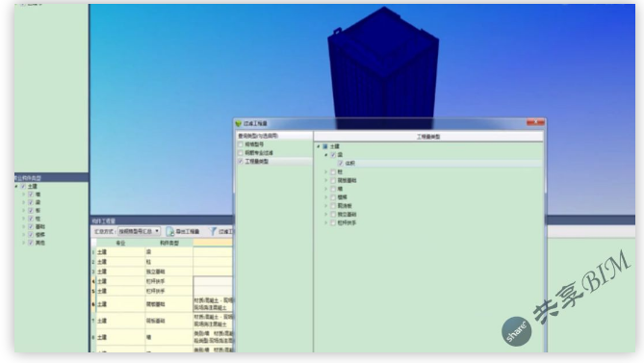Screen dimensions: 644x363
Task: Expand the 筏板基础 node in filter dialog tree
Action: click(326, 181)
